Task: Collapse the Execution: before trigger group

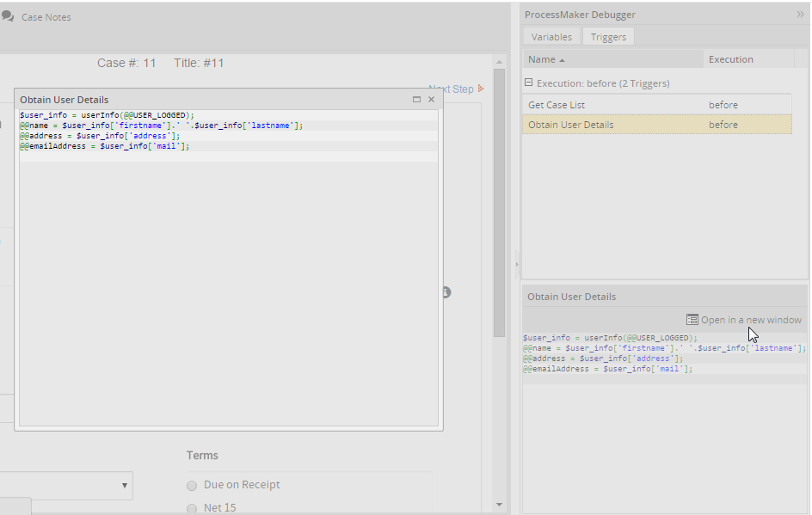Action: click(529, 83)
